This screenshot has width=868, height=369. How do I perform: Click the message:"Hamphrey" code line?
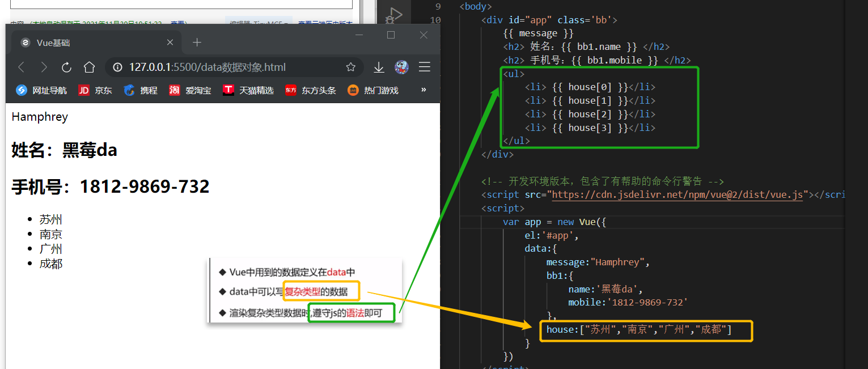[598, 262]
